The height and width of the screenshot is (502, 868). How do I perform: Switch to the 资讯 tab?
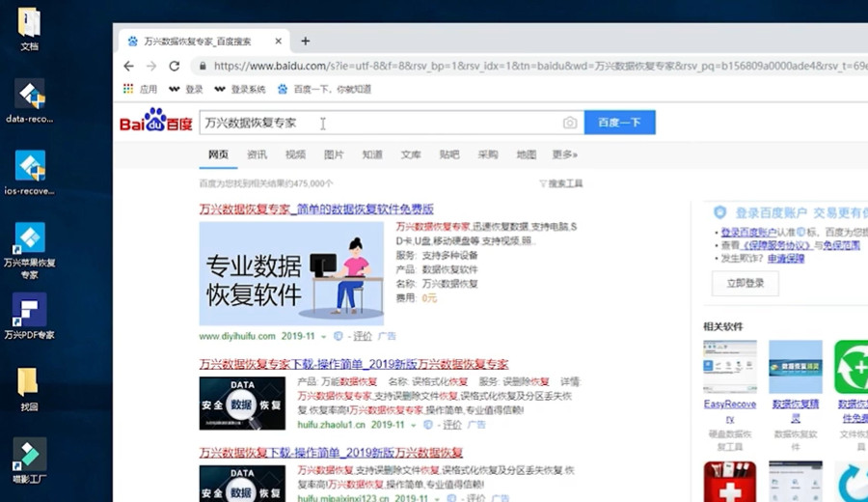tap(257, 154)
